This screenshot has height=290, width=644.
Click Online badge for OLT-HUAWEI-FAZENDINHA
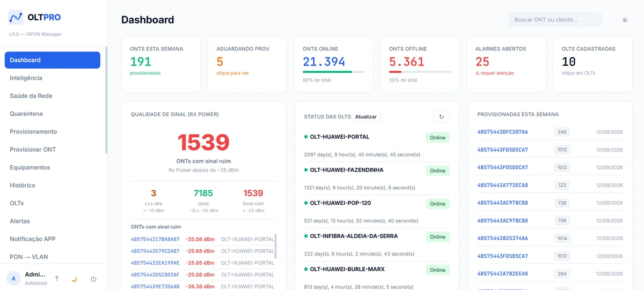pyautogui.click(x=437, y=170)
